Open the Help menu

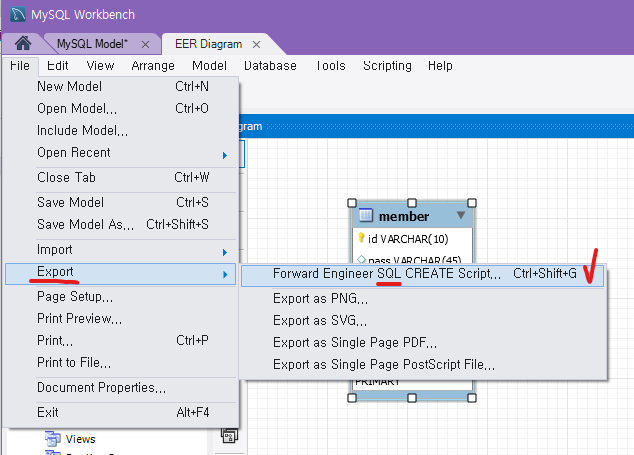click(440, 66)
